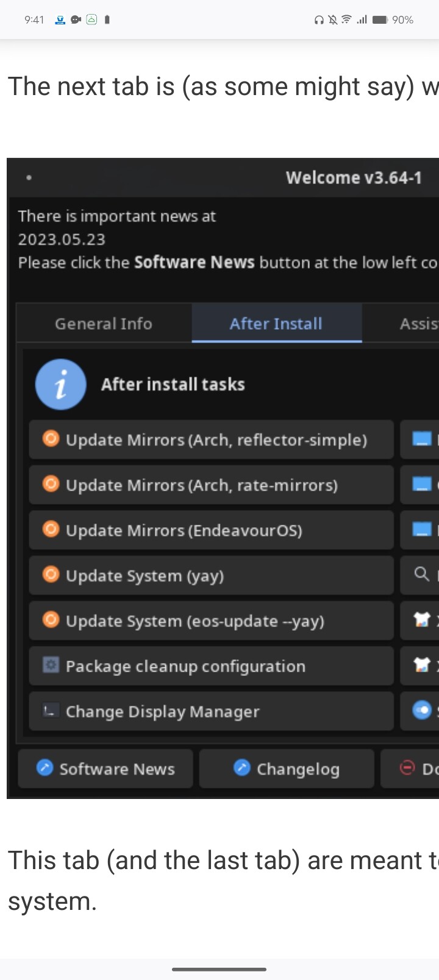This screenshot has height=980, width=439.
Task: Switch to the General Info tab
Action: 104,324
